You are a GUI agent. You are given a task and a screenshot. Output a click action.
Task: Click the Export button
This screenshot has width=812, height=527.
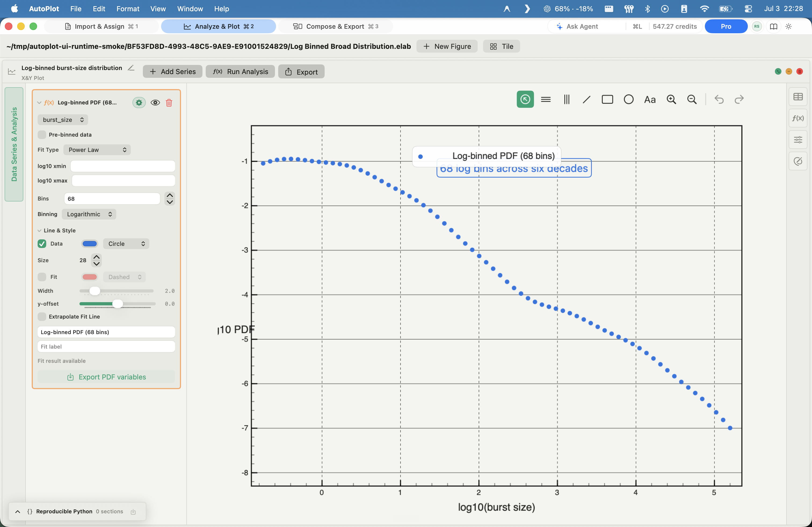click(301, 72)
